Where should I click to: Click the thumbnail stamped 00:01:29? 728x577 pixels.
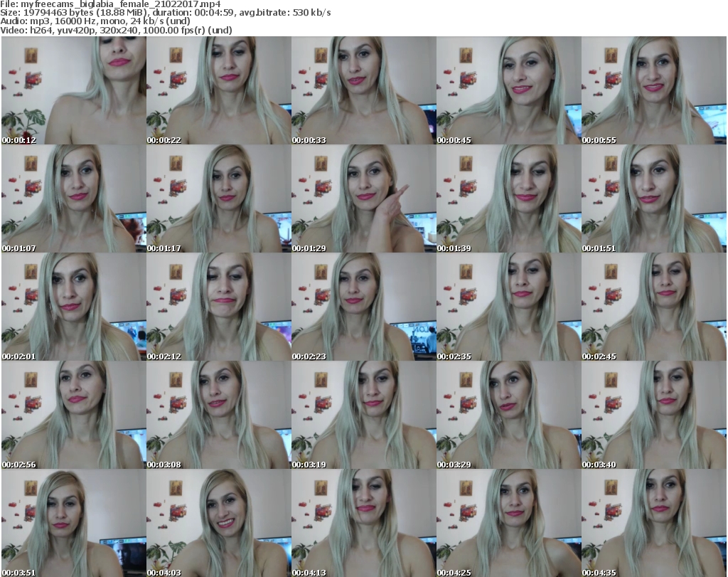pyautogui.click(x=363, y=198)
